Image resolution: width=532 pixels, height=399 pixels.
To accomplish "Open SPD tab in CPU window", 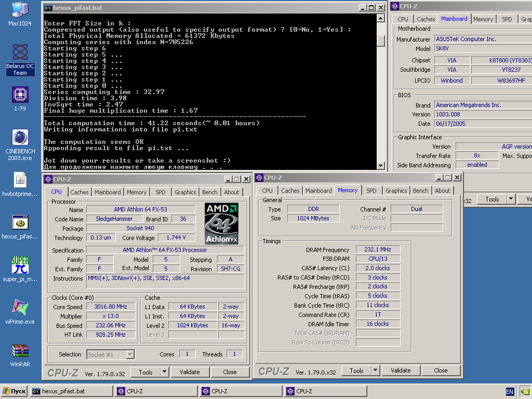I will tap(161, 192).
